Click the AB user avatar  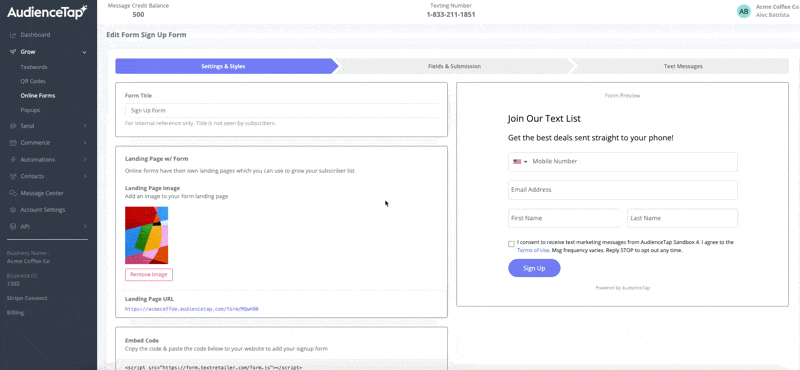point(744,11)
